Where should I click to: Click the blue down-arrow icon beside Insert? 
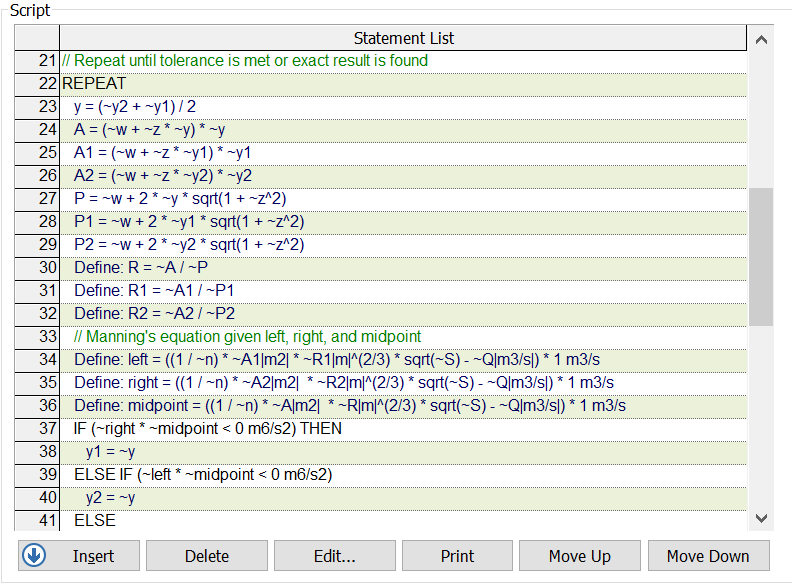pos(34,556)
